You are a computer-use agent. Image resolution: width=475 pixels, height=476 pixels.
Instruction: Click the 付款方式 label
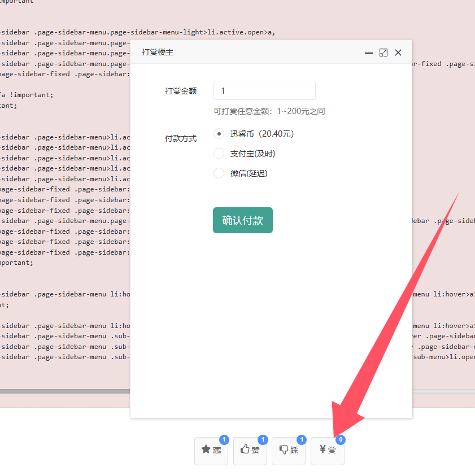181,138
